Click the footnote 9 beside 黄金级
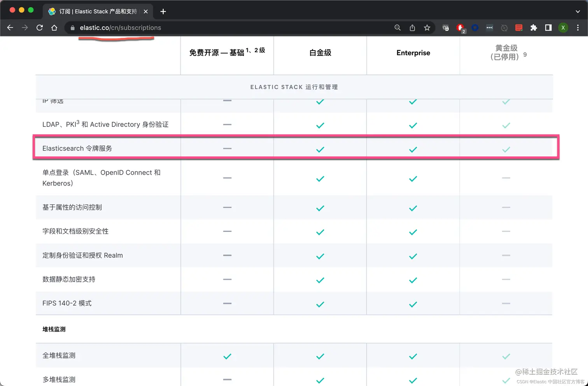The width and height of the screenshot is (588, 386). (525, 54)
